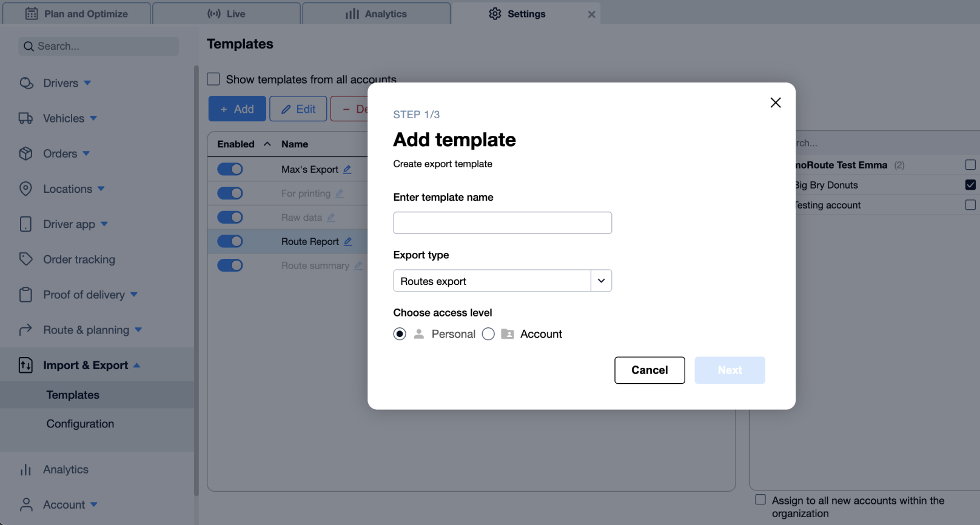Click the Locations pin icon

point(25,189)
